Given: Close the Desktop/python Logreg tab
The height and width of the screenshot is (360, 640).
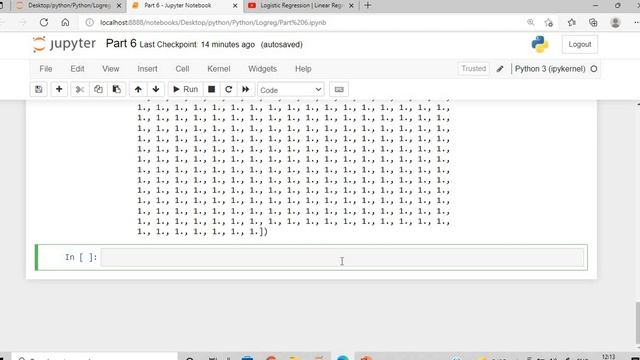Looking at the screenshot, I should pos(119,6).
